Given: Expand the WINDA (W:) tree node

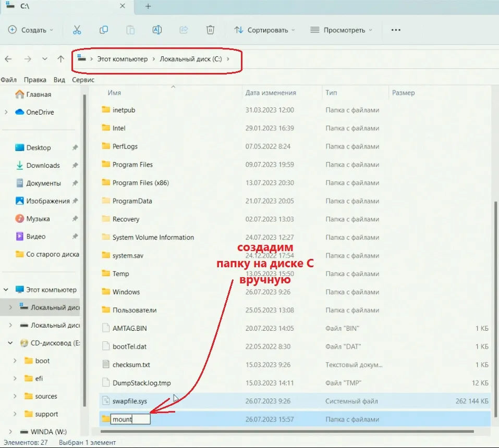Looking at the screenshot, I should [10, 431].
